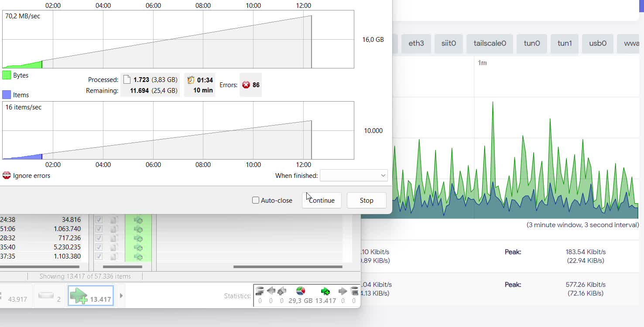Click the pie chart data volume icon
This screenshot has width=644, height=327.
[300, 291]
